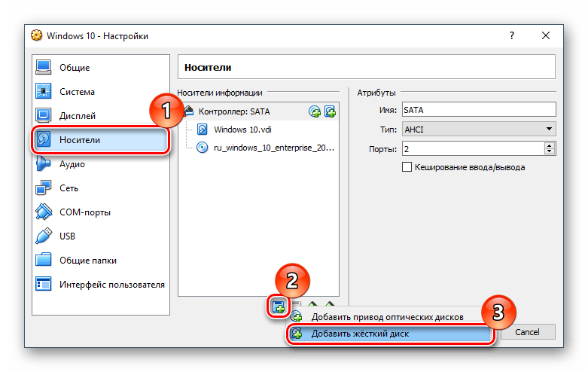The width and height of the screenshot is (588, 372).
Task: Click the question mark help button
Action: 512,35
